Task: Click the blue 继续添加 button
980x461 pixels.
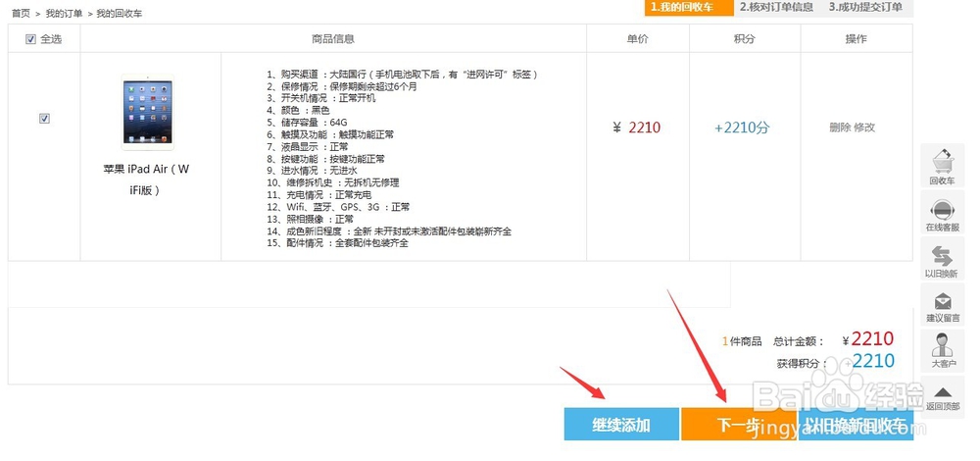Action: coord(621,424)
